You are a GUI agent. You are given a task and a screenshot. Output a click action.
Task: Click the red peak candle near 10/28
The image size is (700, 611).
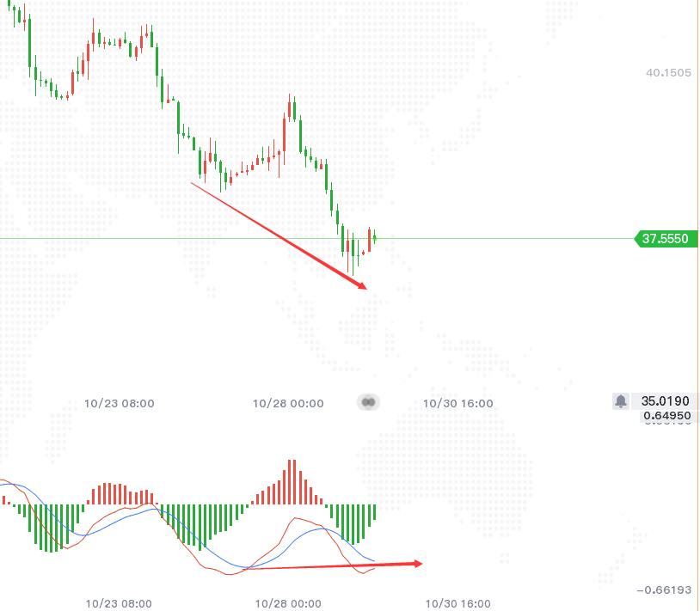tap(289, 108)
